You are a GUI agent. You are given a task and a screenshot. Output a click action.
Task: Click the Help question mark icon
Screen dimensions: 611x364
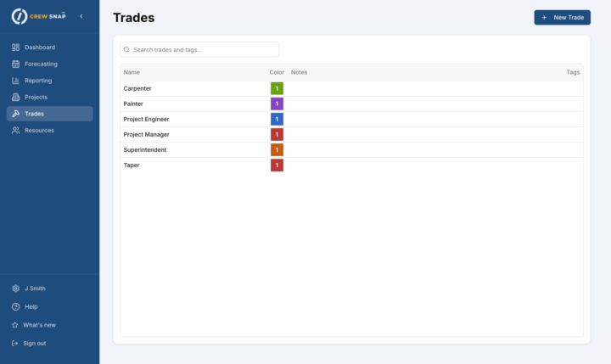[x=15, y=306]
